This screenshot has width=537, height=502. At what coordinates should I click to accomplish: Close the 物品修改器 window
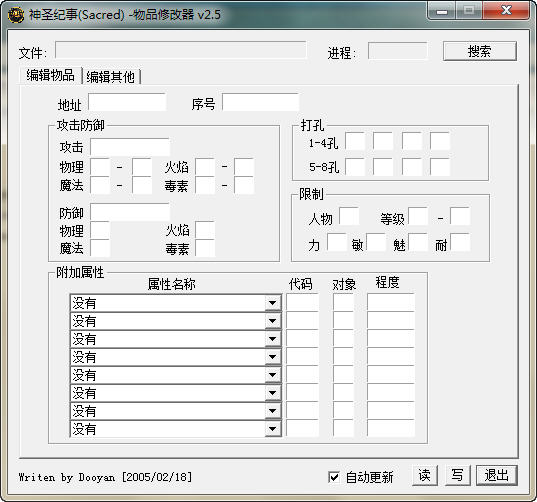point(506,10)
